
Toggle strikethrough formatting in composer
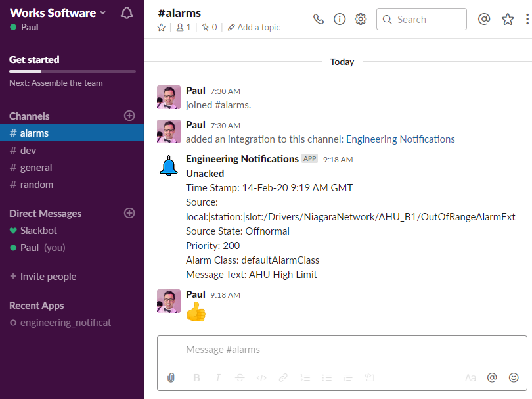pyautogui.click(x=240, y=377)
